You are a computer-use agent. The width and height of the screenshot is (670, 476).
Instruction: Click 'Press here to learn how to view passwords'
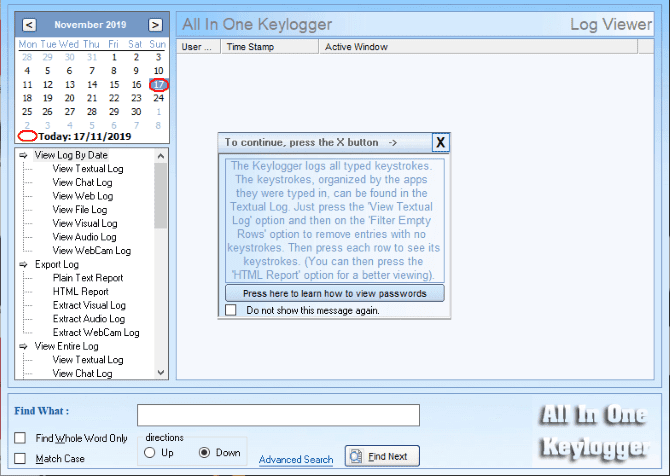335,294
